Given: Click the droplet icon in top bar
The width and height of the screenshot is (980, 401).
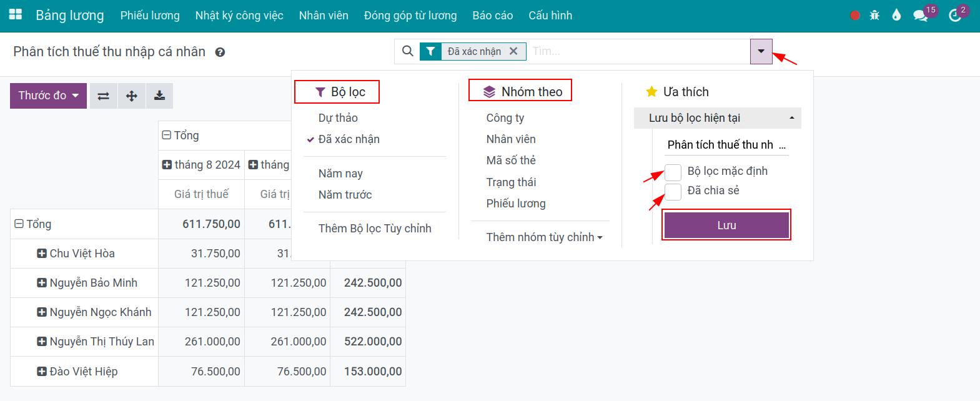Looking at the screenshot, I should pos(896,16).
